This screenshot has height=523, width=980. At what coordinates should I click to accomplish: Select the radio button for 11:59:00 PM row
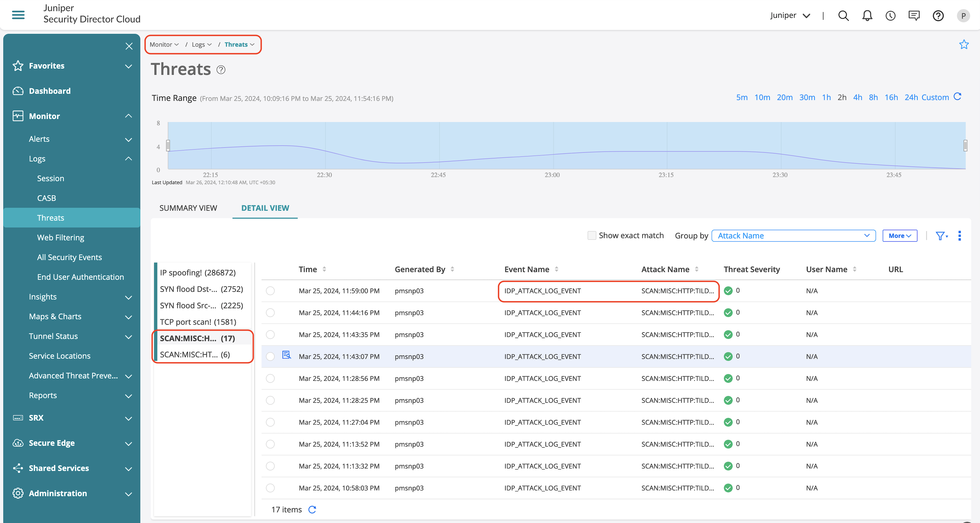[x=270, y=291]
